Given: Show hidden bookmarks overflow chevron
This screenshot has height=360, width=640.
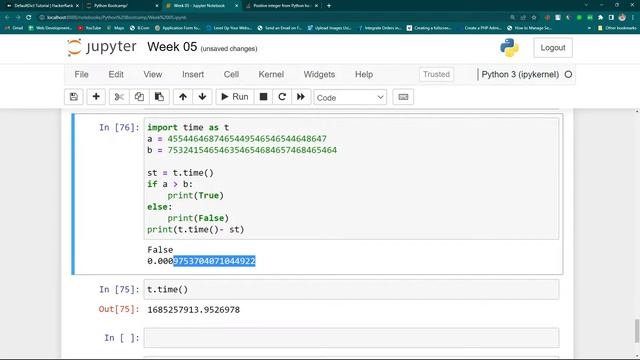Looking at the screenshot, I should pyautogui.click(x=589, y=28).
